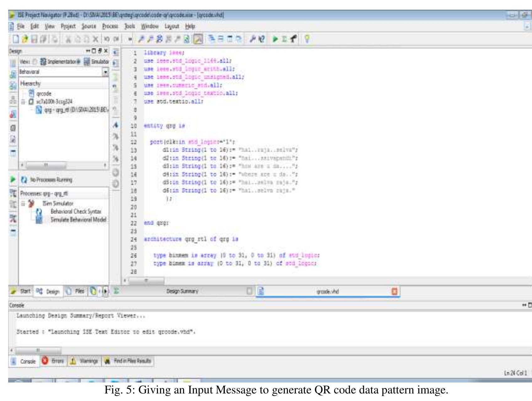Click blue bookmark flag icon in editor sidebar
This screenshot has width=532, height=401.
(x=116, y=125)
